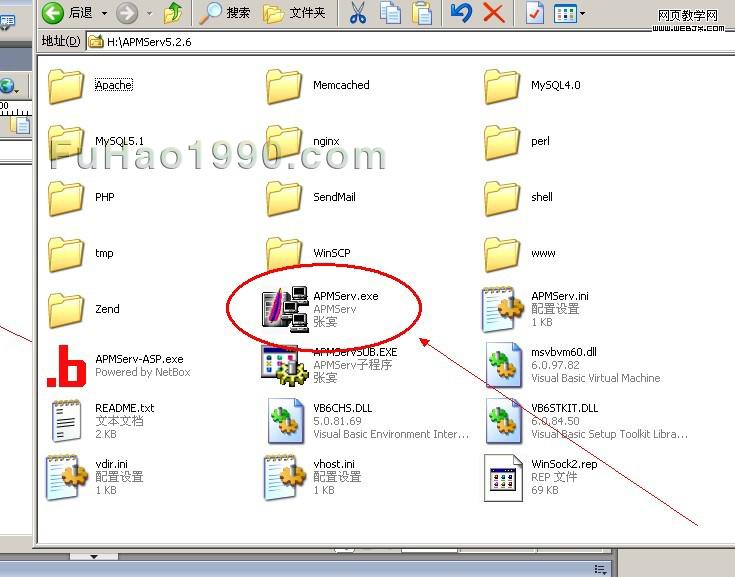The image size is (735, 577).
Task: Expand the Views dropdown arrow
Action: coord(582,13)
